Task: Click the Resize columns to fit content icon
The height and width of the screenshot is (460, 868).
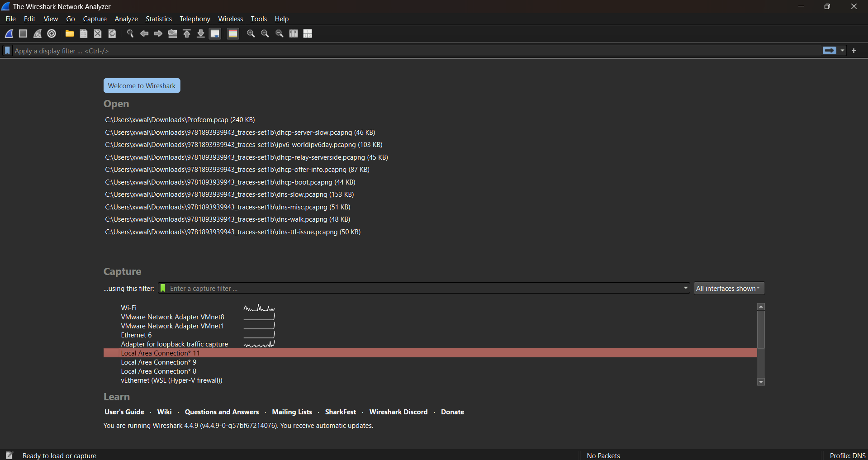Action: click(x=294, y=34)
